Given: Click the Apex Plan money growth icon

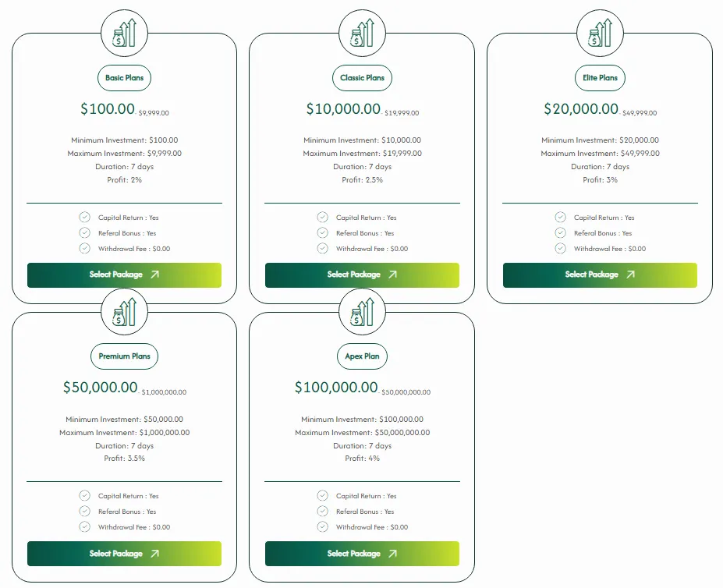Looking at the screenshot, I should coord(363,311).
